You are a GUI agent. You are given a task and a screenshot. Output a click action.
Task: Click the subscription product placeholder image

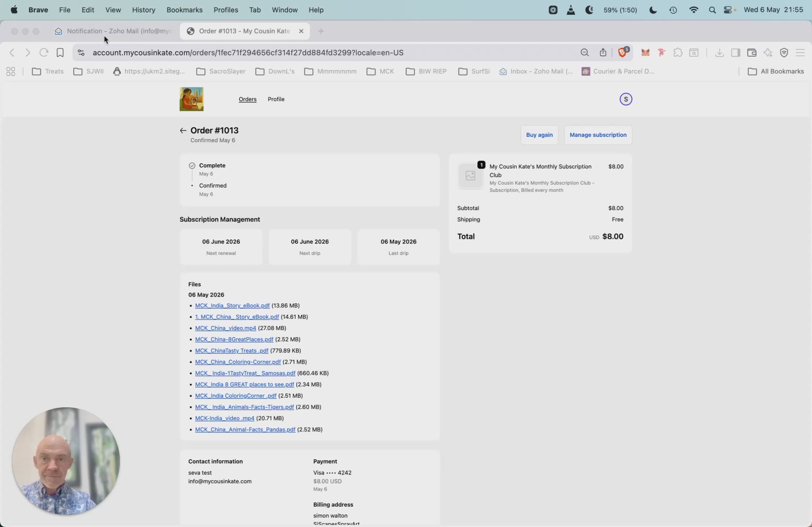click(x=470, y=176)
